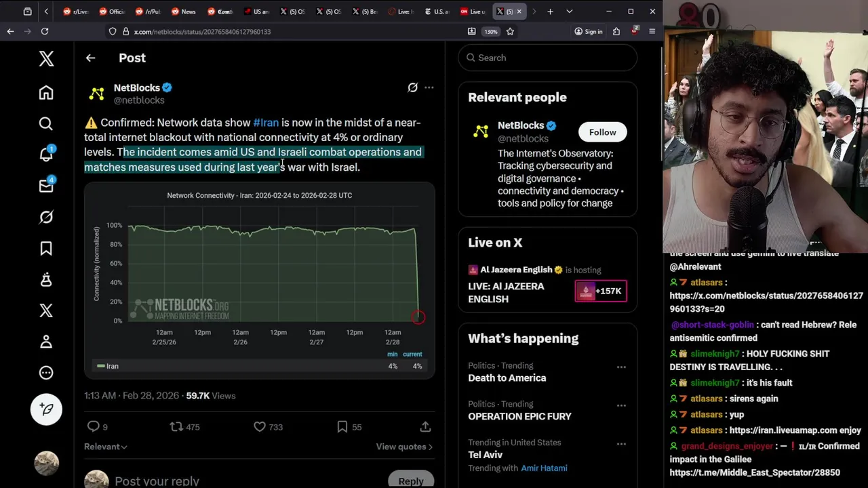Open Tel Aviv trending topic
868x488 pixels.
(485, 455)
